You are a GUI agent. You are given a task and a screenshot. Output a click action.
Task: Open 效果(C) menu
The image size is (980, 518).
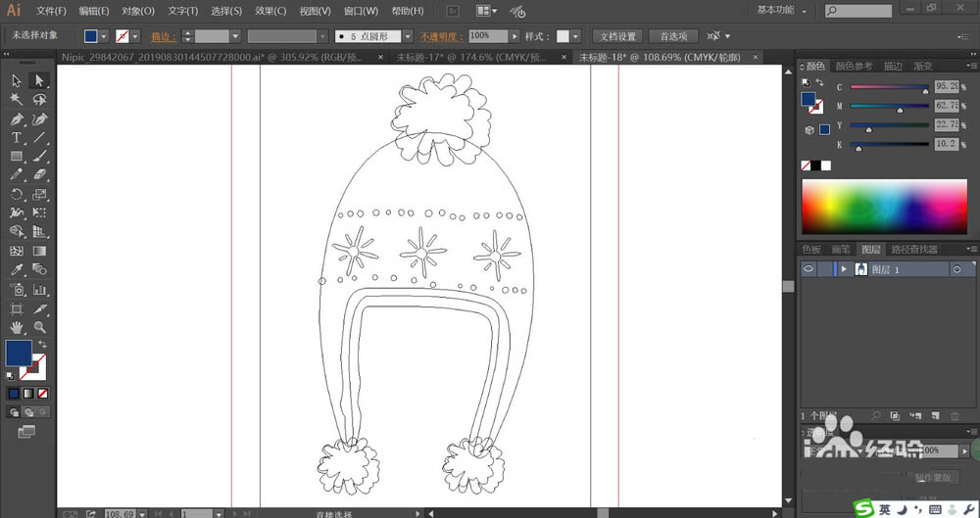270,11
